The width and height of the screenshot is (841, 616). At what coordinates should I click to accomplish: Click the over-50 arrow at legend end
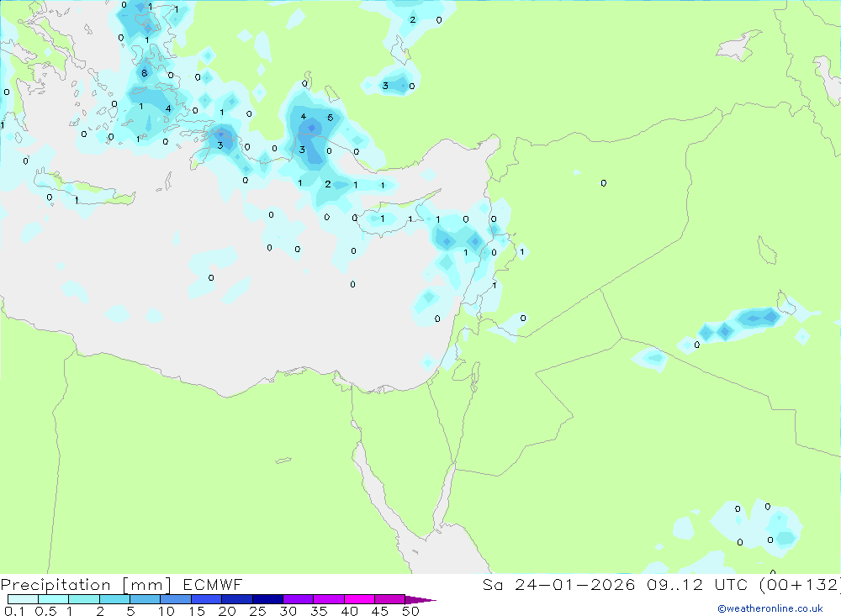click(x=420, y=600)
